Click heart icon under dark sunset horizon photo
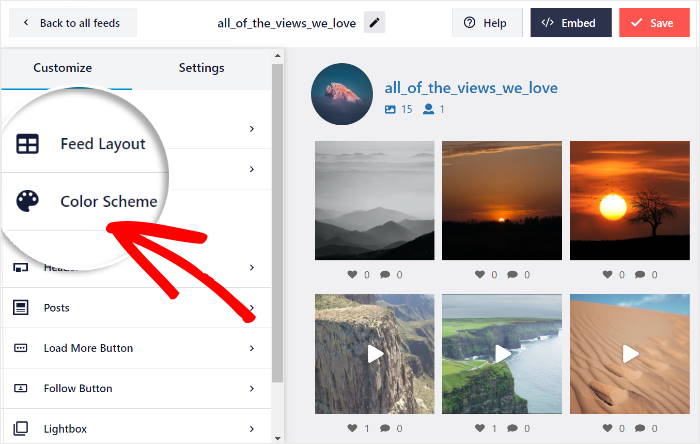The width and height of the screenshot is (700, 444). coord(480,274)
